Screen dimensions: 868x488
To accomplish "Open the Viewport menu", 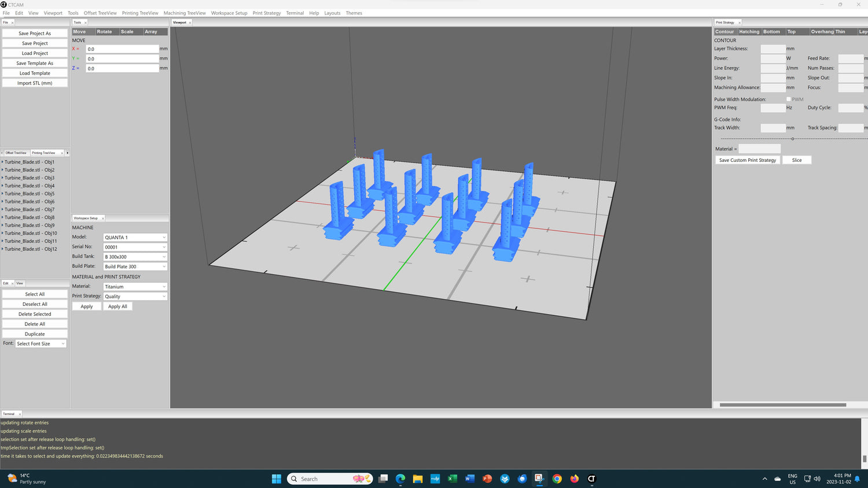I will [x=53, y=13].
